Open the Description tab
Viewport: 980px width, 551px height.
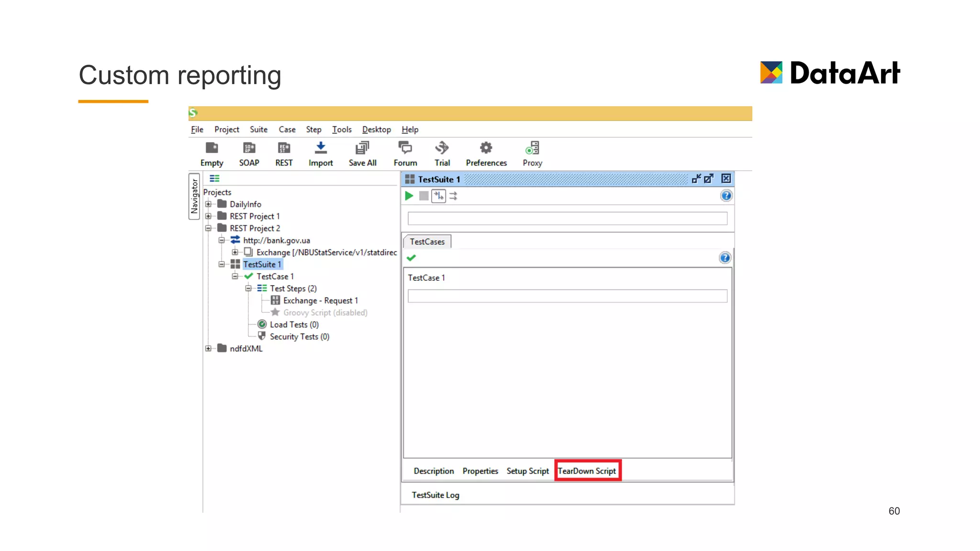pyautogui.click(x=434, y=471)
